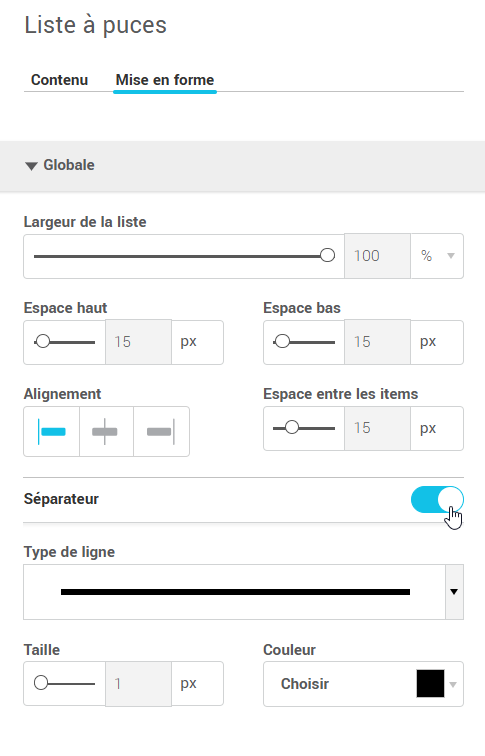Click the Espace entre les items slider handle
This screenshot has width=485, height=756.
click(292, 428)
